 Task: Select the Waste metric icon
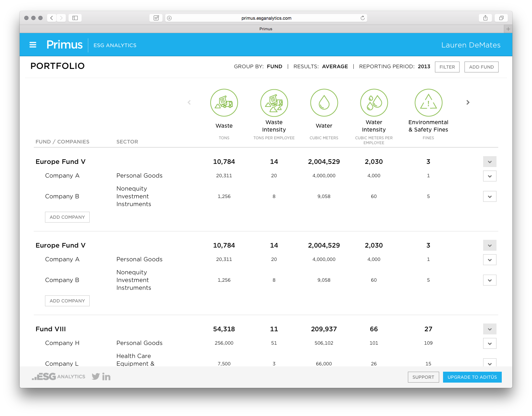[224, 103]
